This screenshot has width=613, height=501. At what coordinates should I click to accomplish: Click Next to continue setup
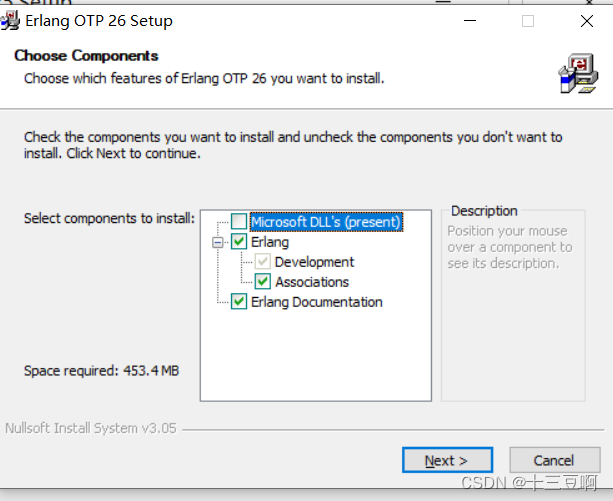pyautogui.click(x=447, y=460)
